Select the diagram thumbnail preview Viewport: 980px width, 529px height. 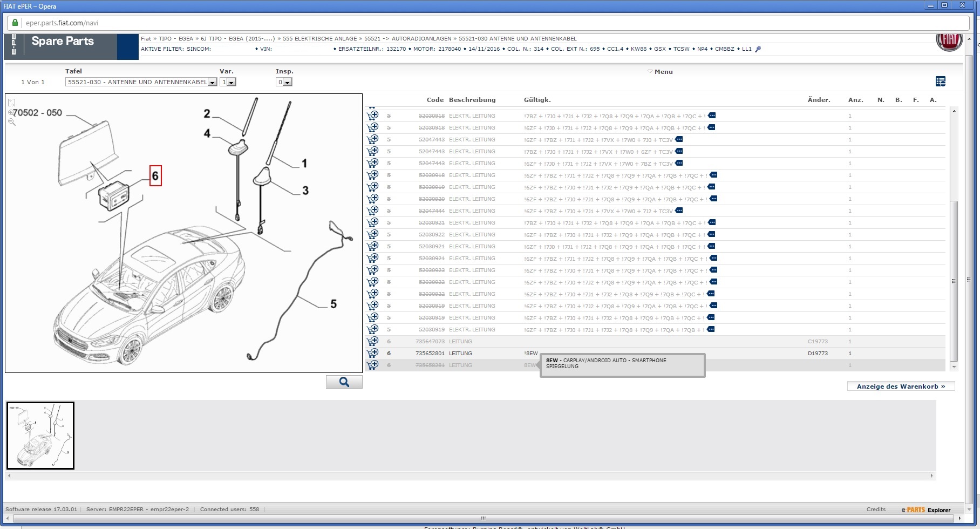pos(40,435)
